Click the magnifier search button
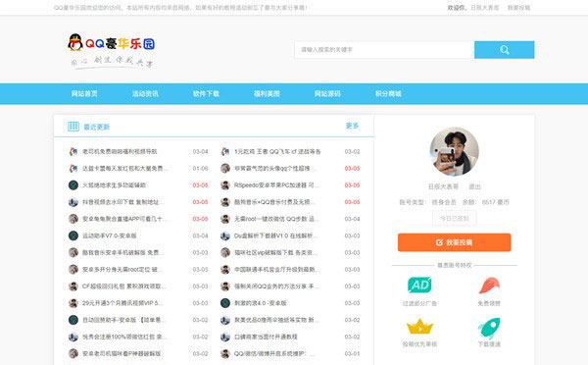The width and height of the screenshot is (588, 365). (504, 50)
